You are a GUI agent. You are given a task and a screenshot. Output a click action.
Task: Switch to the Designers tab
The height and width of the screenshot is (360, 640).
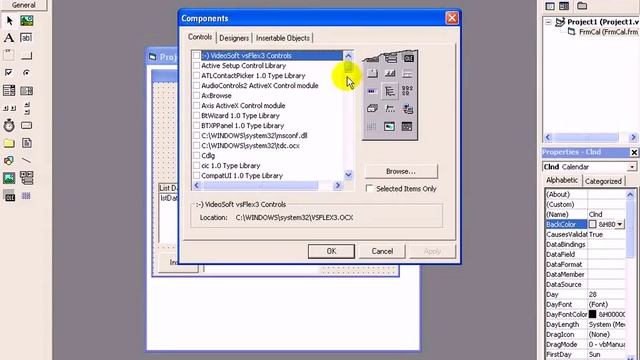(234, 38)
